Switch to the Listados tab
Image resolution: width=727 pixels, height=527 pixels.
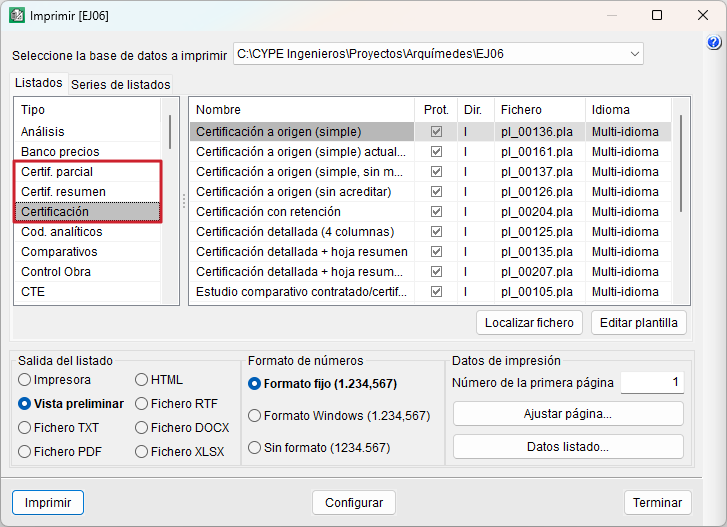(39, 83)
